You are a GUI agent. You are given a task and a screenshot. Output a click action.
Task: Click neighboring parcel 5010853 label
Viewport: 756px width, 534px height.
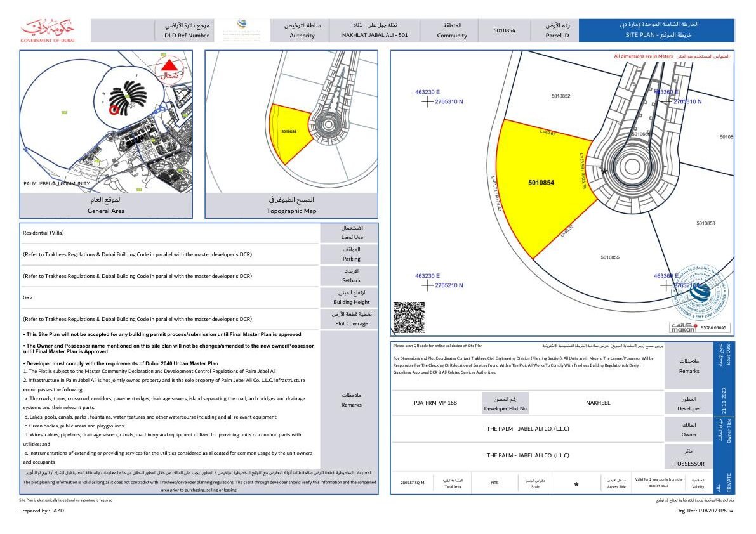705,223
